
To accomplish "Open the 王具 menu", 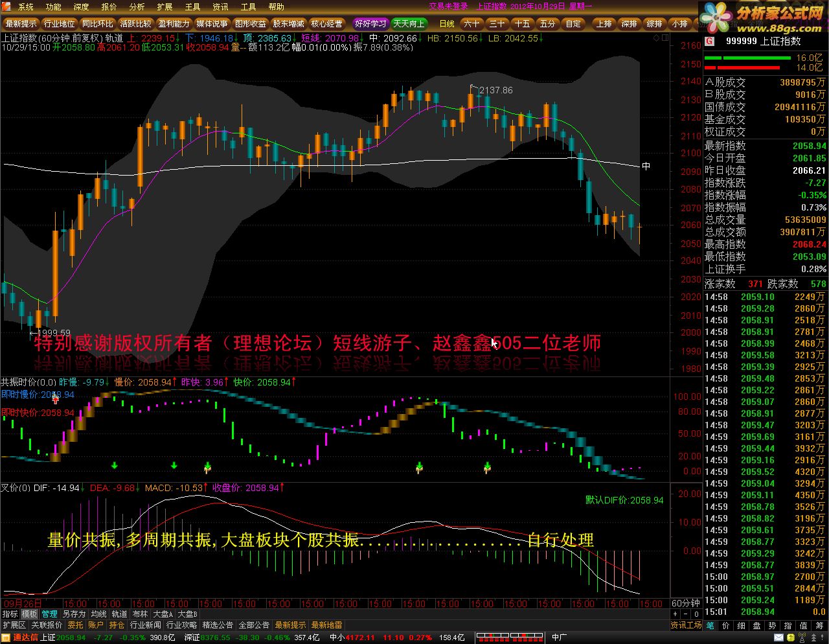I will click(192, 7).
